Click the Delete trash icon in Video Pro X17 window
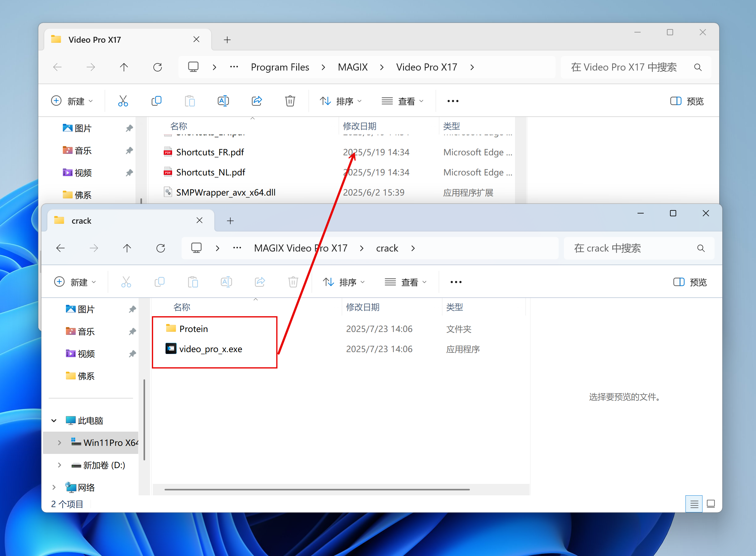This screenshot has width=756, height=556. pos(290,101)
